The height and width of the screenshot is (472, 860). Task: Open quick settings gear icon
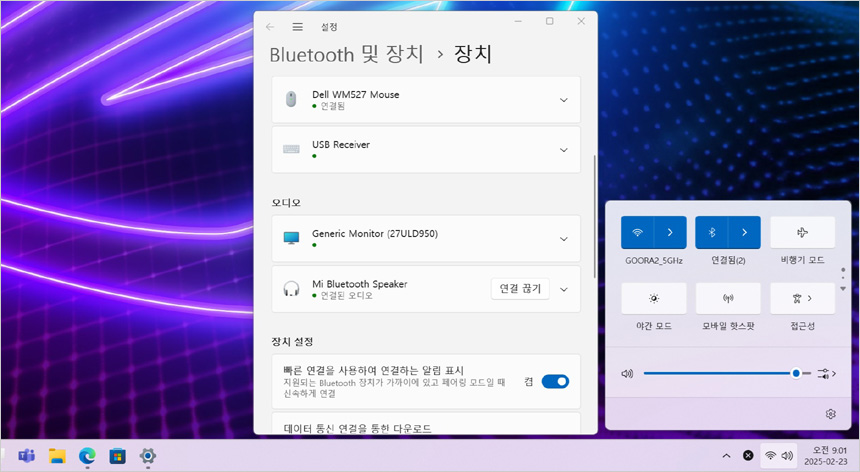pyautogui.click(x=830, y=413)
